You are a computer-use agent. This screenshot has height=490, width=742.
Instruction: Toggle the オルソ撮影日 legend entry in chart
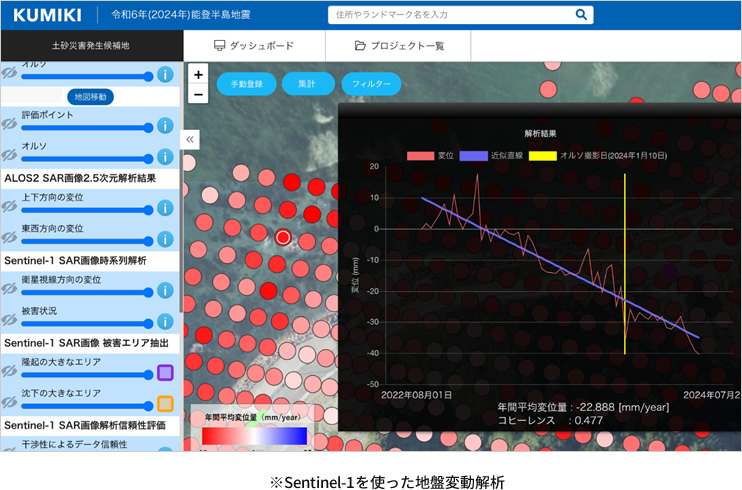tap(598, 156)
